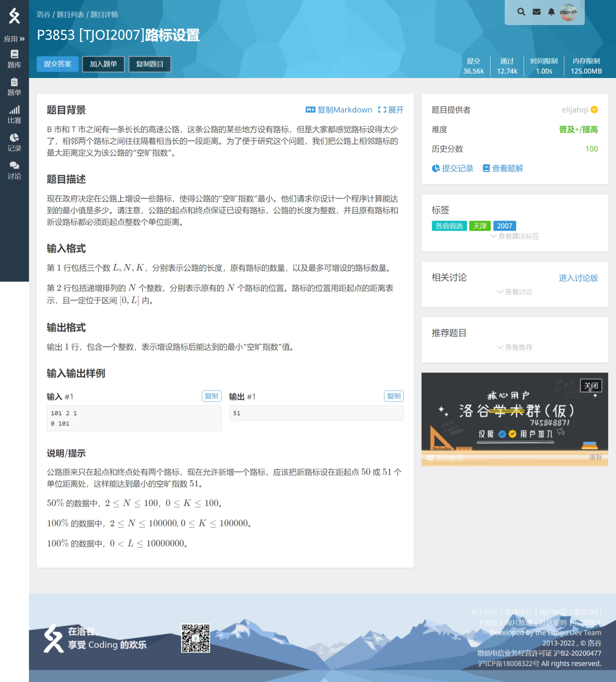Select the 各省省选 tag
Screen dimensions: 616x682
point(449,226)
